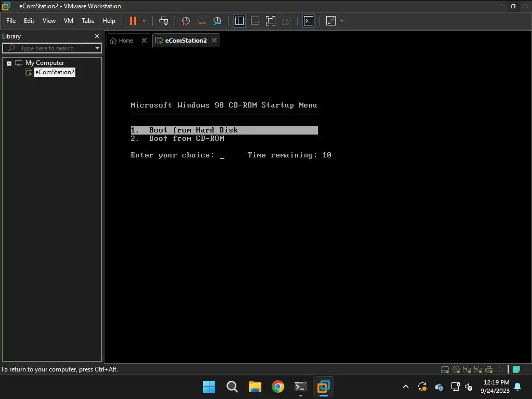Open the clock and date flyout
532x399 pixels.
495,387
